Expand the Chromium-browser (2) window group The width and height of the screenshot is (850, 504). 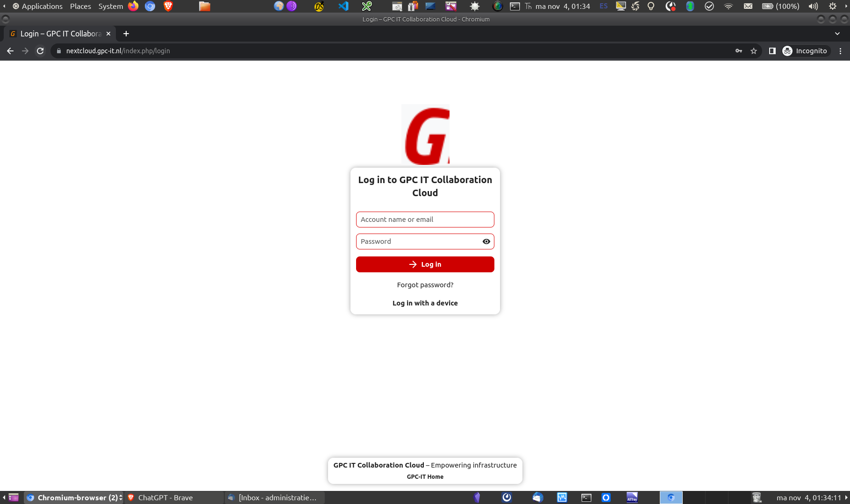pos(74,497)
